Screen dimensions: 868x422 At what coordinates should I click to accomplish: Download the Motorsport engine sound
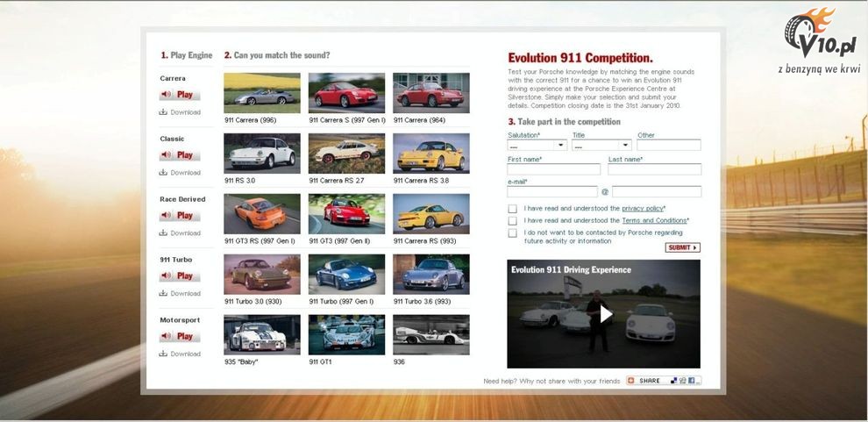[x=180, y=354]
